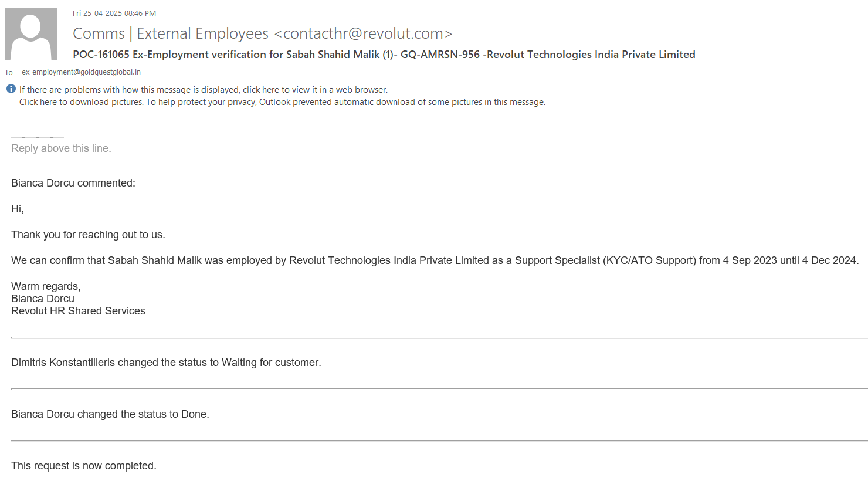Click the received date Fri 25-04-2025
This screenshot has width=868, height=484.
point(114,13)
